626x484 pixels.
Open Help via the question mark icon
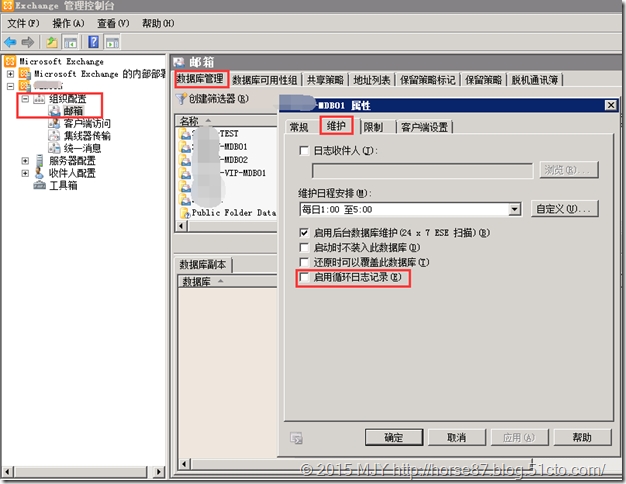93,42
